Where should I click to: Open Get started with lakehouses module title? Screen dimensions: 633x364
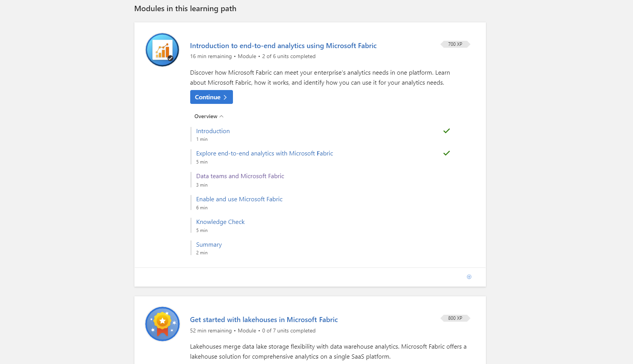264,320
